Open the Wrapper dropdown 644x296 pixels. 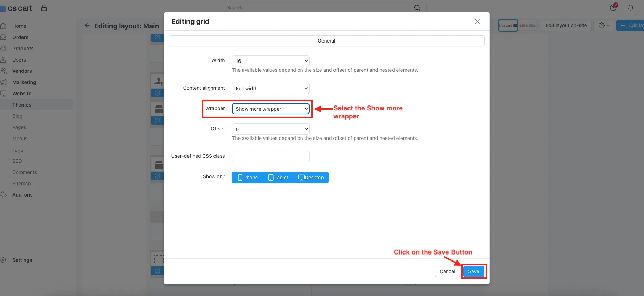point(270,109)
